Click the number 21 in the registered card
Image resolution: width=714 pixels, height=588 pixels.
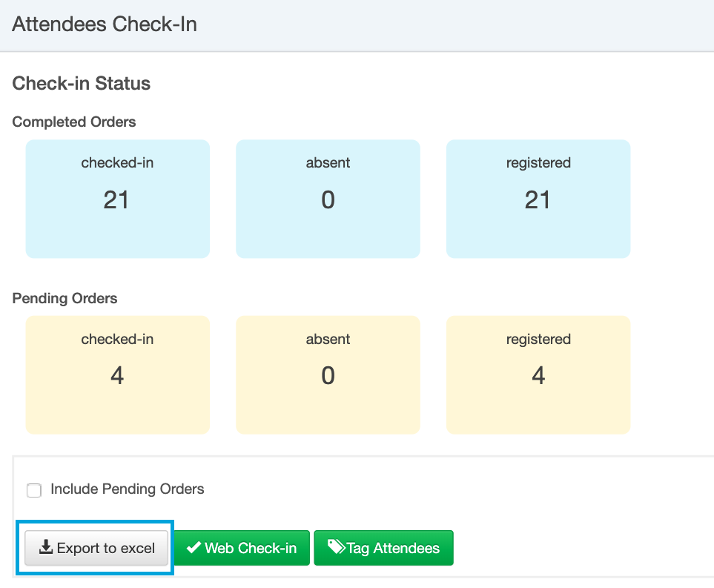coord(538,200)
